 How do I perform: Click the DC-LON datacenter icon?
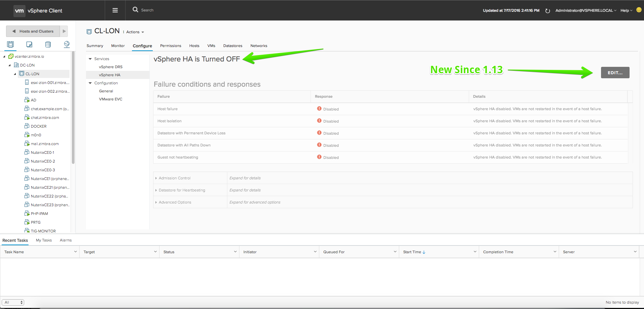pos(16,65)
